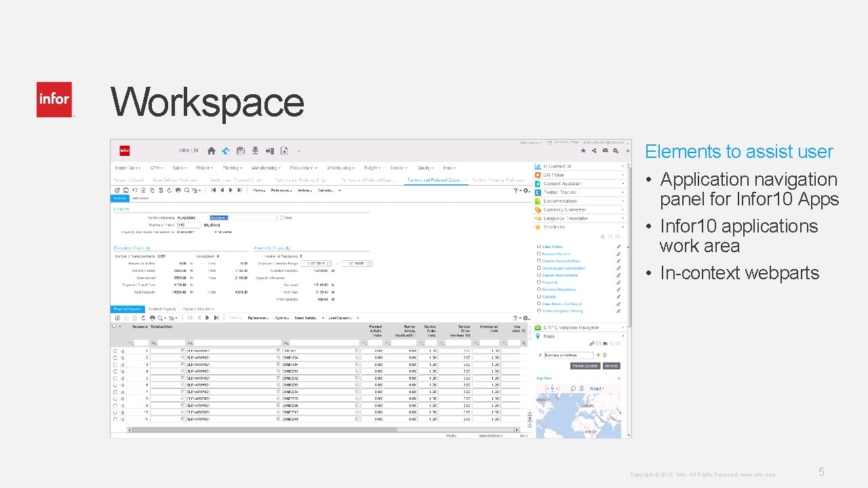
Task: Jump to last record in grid toolbar
Action: (x=216, y=318)
